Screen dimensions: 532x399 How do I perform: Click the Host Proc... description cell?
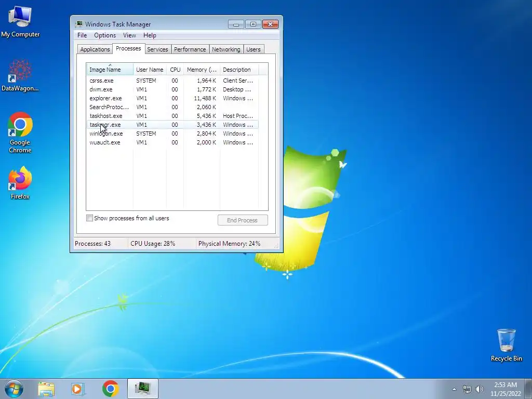(x=238, y=116)
